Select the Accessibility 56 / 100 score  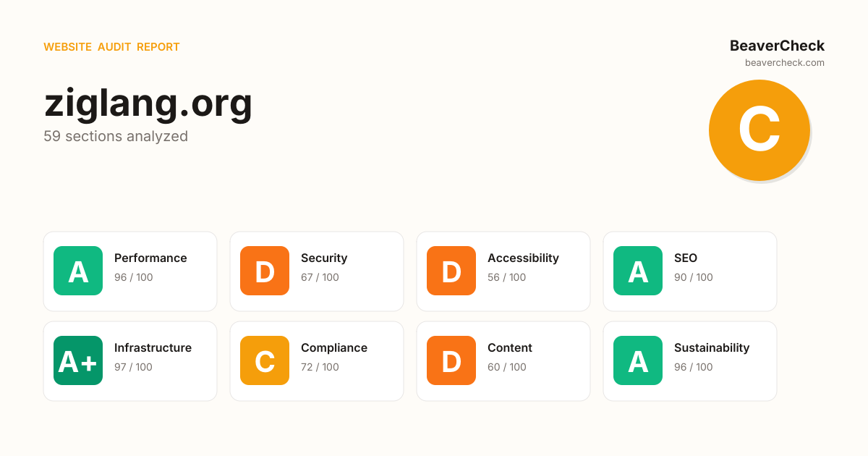pyautogui.click(x=507, y=277)
